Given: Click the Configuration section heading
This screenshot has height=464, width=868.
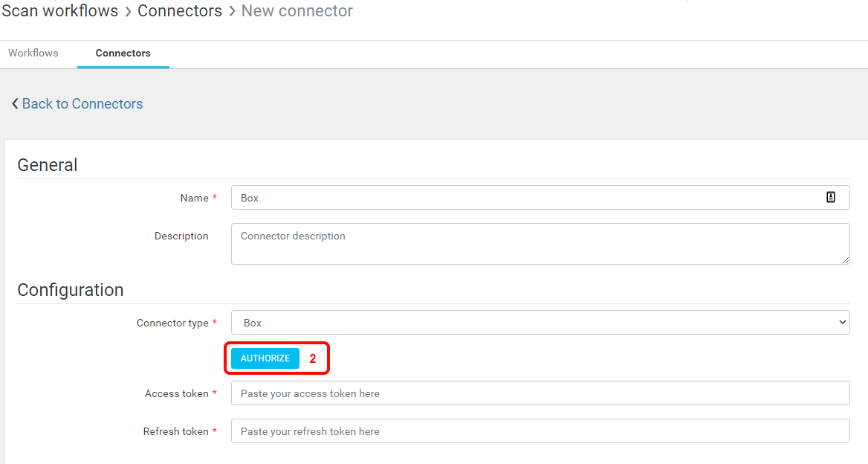Looking at the screenshot, I should pos(71,290).
